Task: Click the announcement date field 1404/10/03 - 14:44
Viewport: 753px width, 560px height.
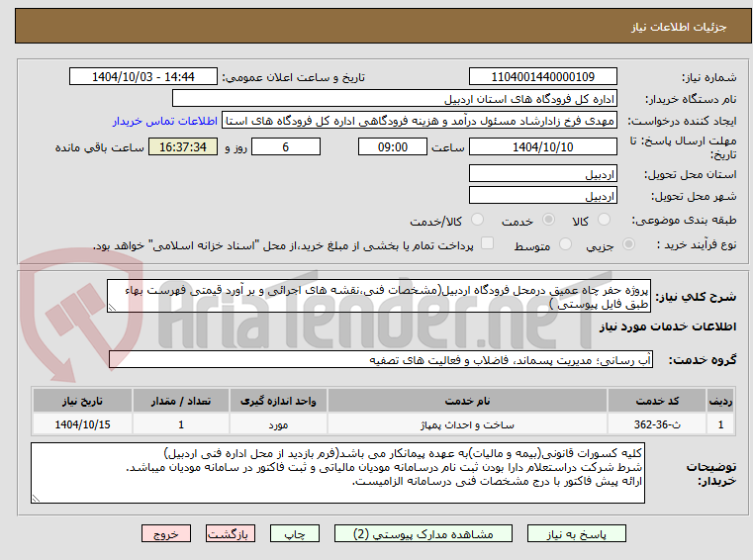Action: pyautogui.click(x=143, y=77)
